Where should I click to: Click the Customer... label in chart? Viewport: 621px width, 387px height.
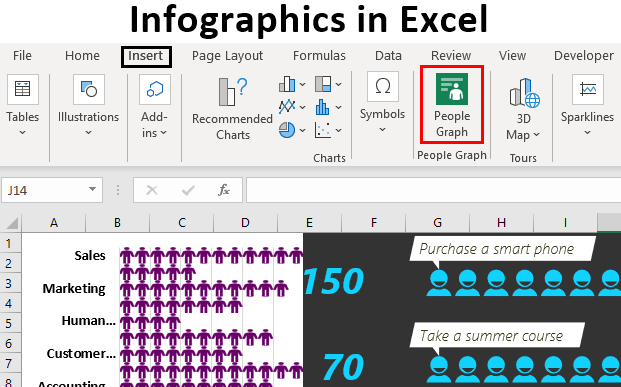click(x=81, y=353)
